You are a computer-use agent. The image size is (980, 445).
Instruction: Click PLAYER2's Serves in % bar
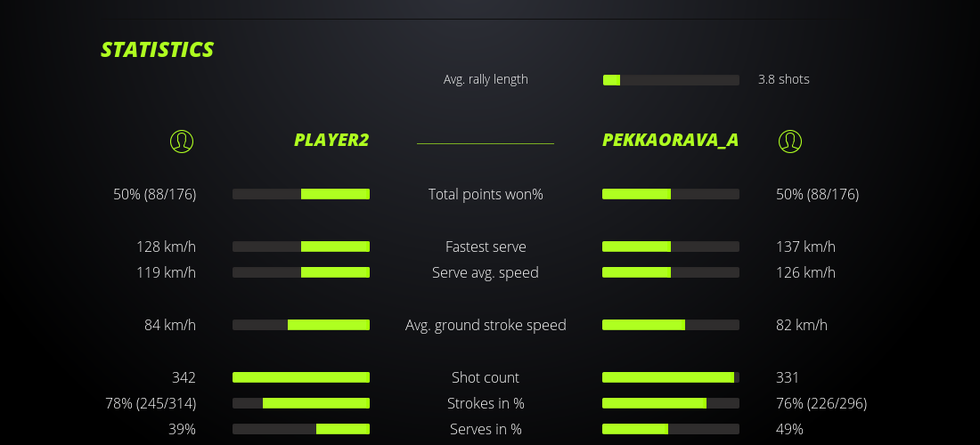[x=301, y=429]
